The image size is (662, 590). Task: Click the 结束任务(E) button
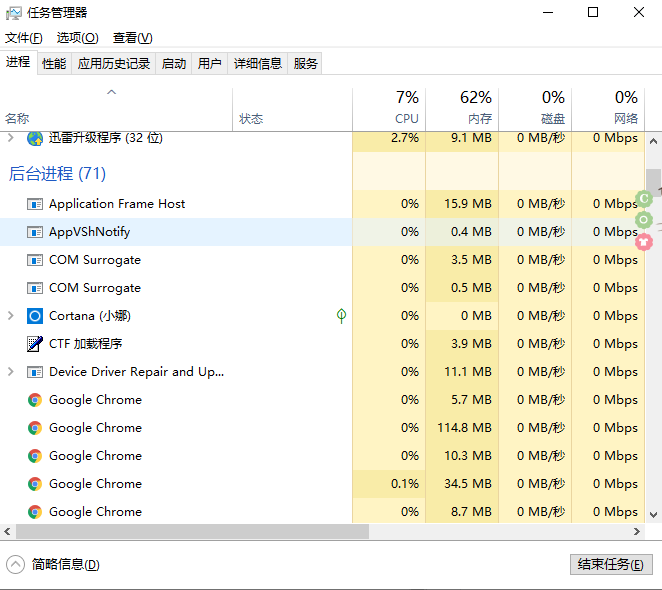point(611,565)
